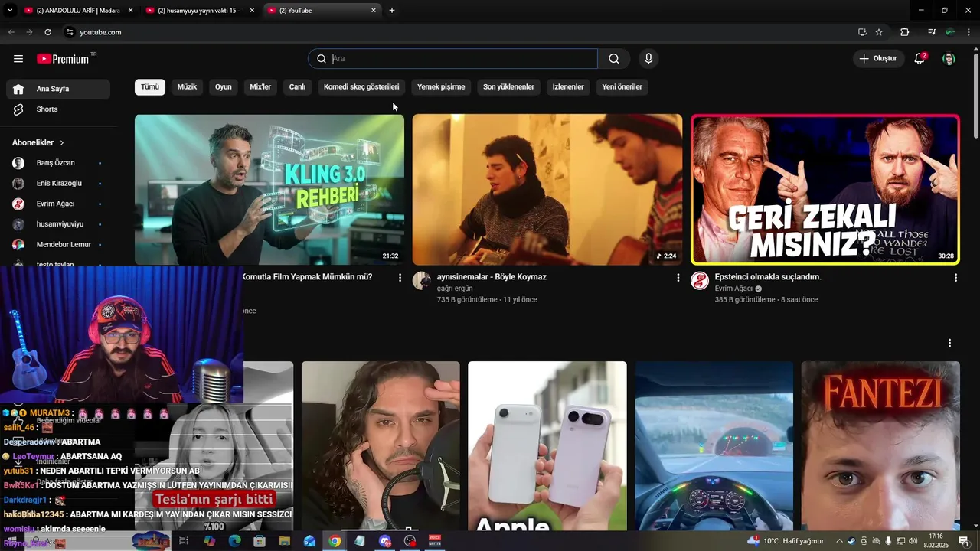Filter by Yeni öneriler chip
This screenshot has width=980, height=551.
click(x=622, y=86)
